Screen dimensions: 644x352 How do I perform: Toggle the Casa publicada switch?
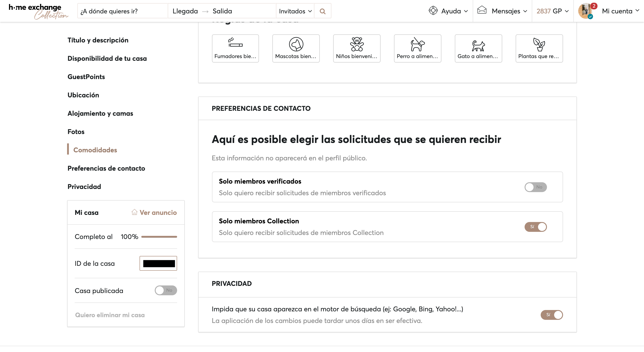tap(166, 290)
